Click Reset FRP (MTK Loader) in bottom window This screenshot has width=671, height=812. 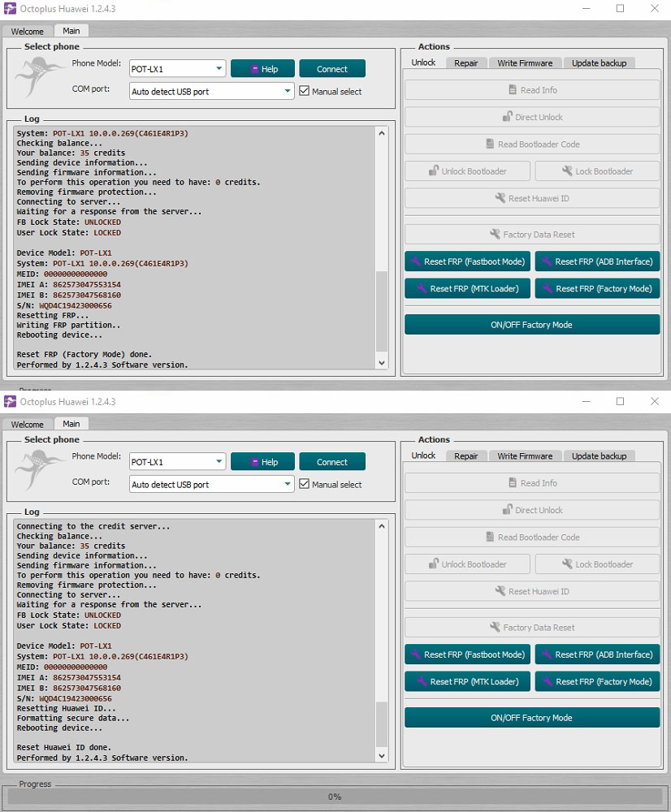tap(467, 681)
